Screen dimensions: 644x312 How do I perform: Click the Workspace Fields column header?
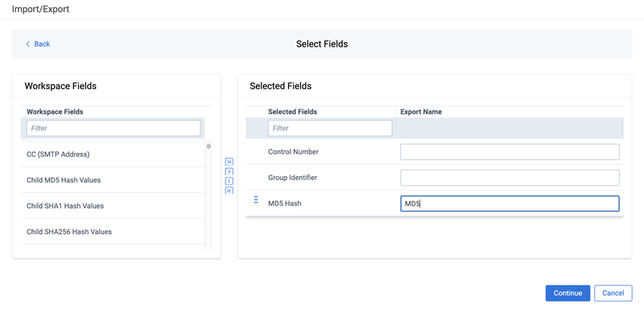55,112
